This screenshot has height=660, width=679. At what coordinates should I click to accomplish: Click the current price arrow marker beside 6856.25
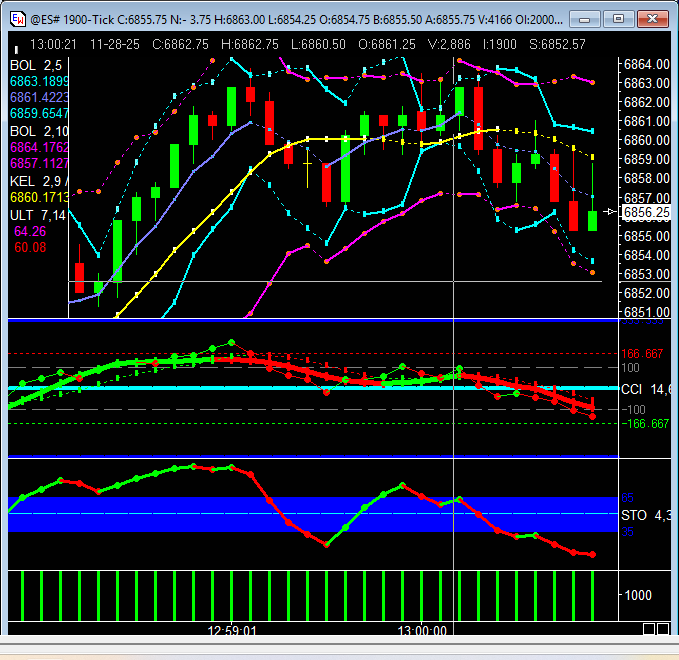[611, 212]
